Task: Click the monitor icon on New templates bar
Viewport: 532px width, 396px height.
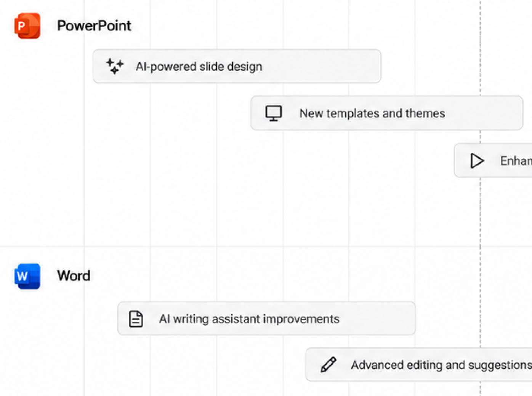Action: (274, 113)
